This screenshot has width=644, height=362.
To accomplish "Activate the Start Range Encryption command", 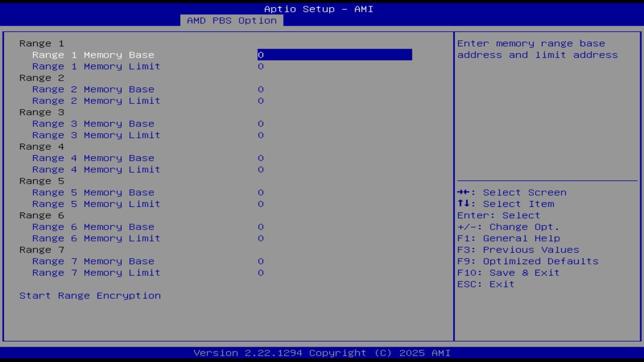I will (x=90, y=296).
